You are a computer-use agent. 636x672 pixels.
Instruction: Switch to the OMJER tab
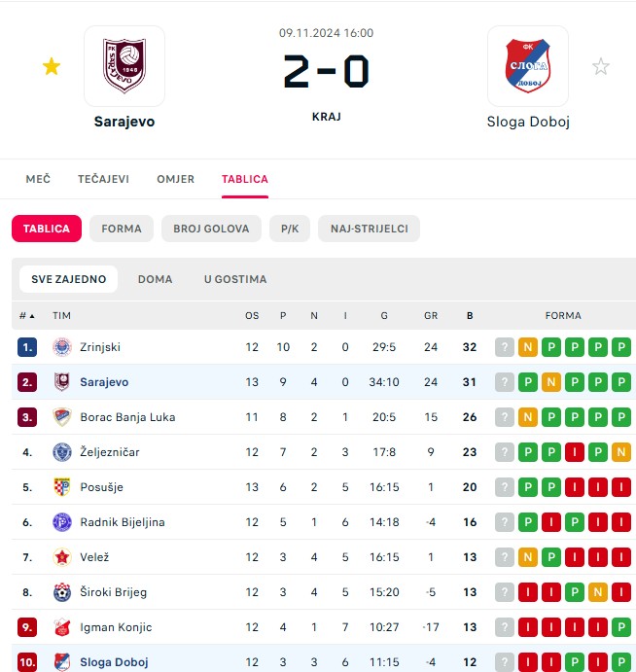point(176,179)
